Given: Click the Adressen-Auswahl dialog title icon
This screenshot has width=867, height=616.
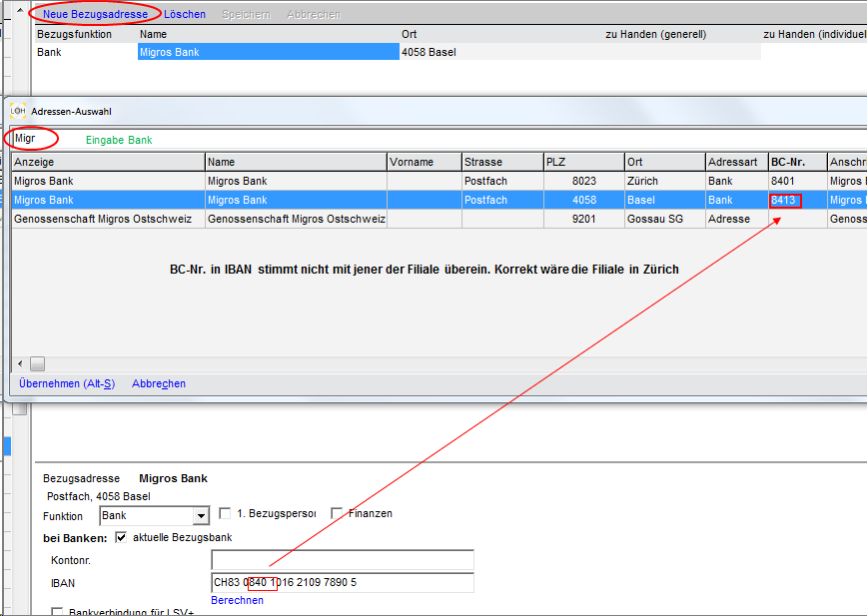Looking at the screenshot, I should coord(18,112).
